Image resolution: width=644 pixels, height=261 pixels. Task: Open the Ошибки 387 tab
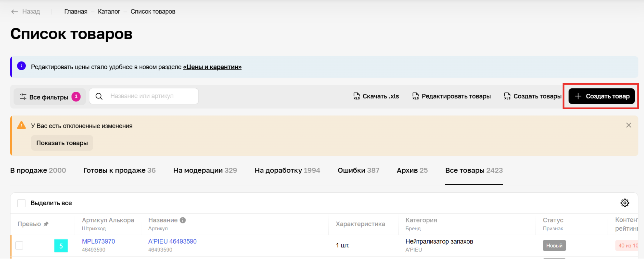click(x=358, y=170)
